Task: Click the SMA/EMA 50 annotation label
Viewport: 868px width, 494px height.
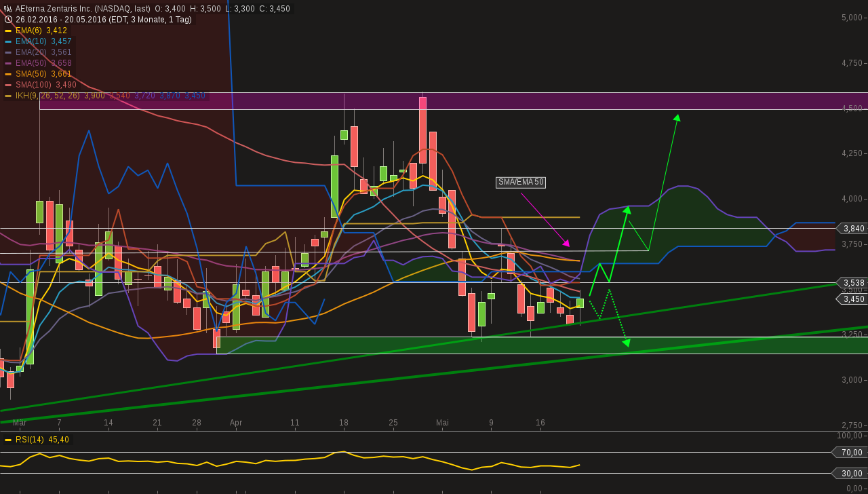Action: (x=521, y=182)
